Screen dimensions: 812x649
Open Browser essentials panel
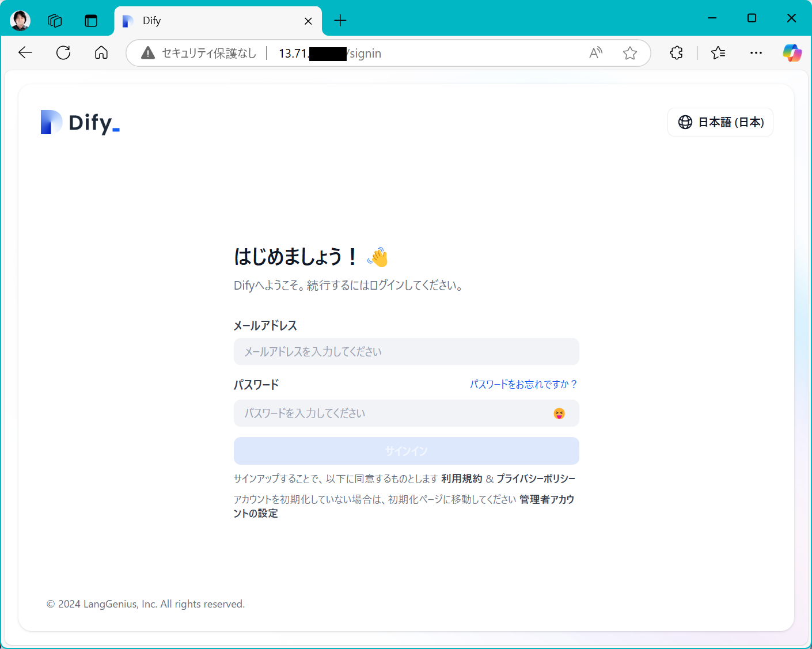pyautogui.click(x=676, y=52)
